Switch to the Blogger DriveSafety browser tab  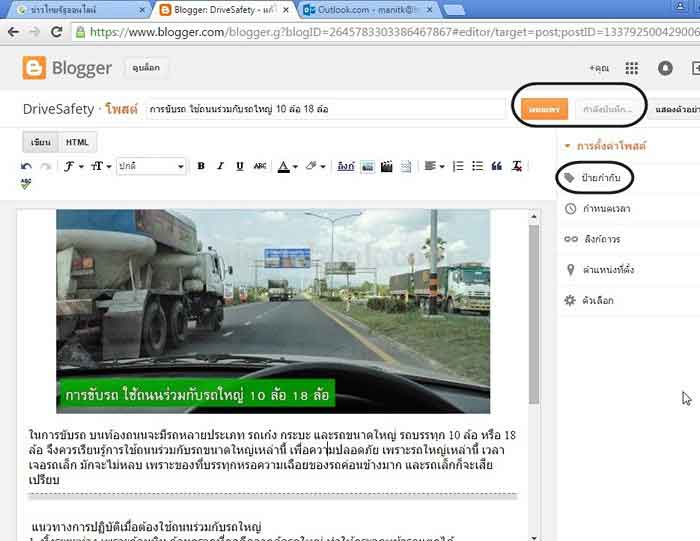[x=223, y=10]
